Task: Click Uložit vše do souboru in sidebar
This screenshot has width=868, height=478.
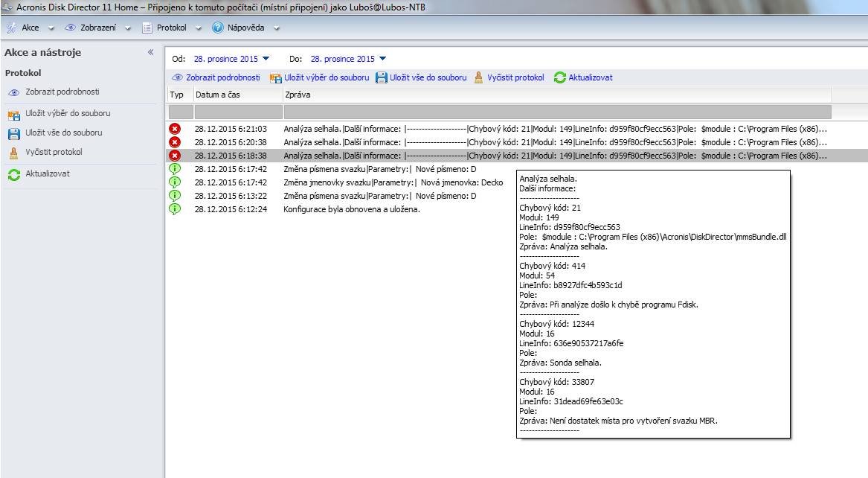Action: click(x=64, y=133)
